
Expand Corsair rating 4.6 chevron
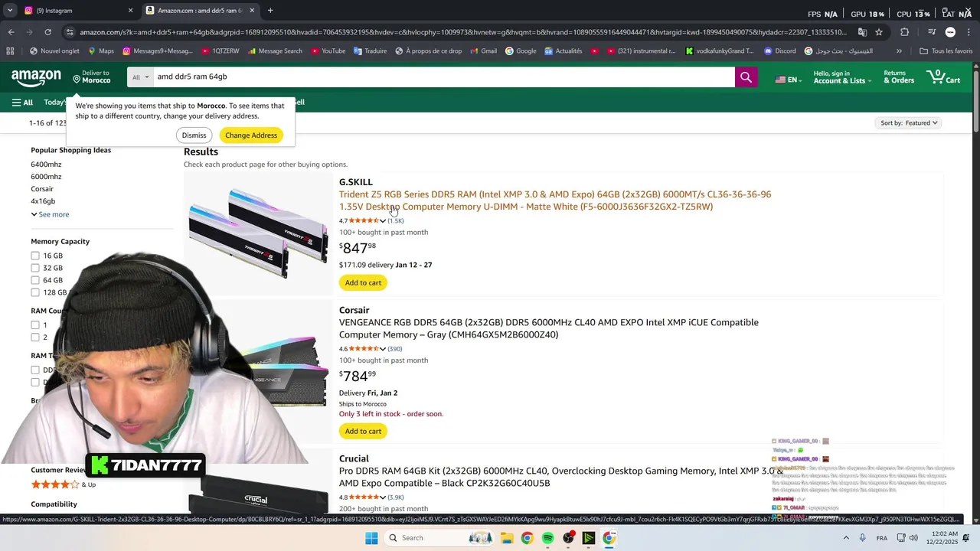(x=383, y=349)
